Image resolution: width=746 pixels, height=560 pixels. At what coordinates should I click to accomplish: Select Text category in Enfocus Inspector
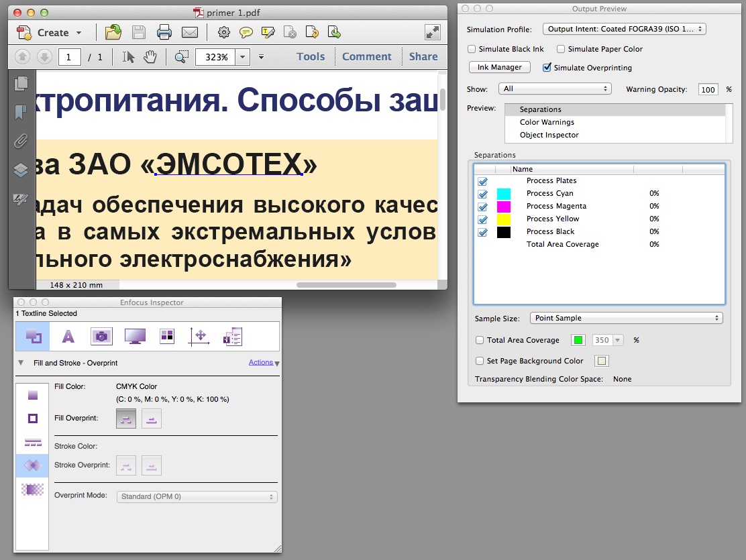coord(68,337)
